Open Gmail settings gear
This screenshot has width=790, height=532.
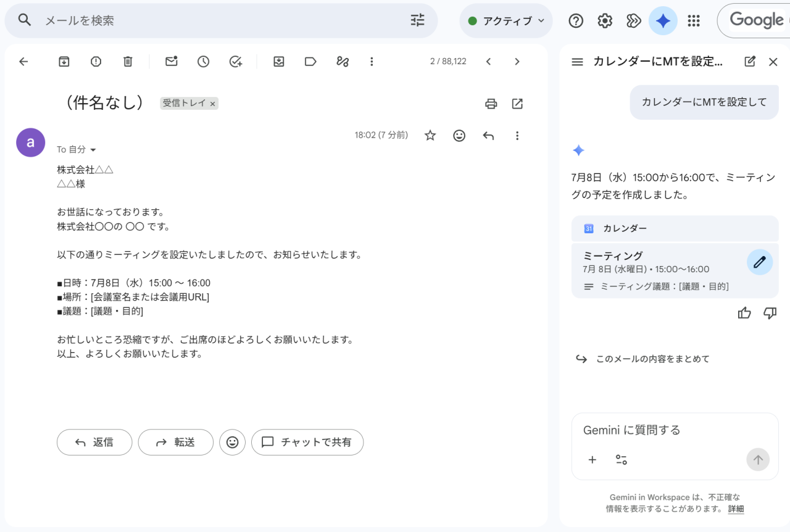tap(605, 21)
